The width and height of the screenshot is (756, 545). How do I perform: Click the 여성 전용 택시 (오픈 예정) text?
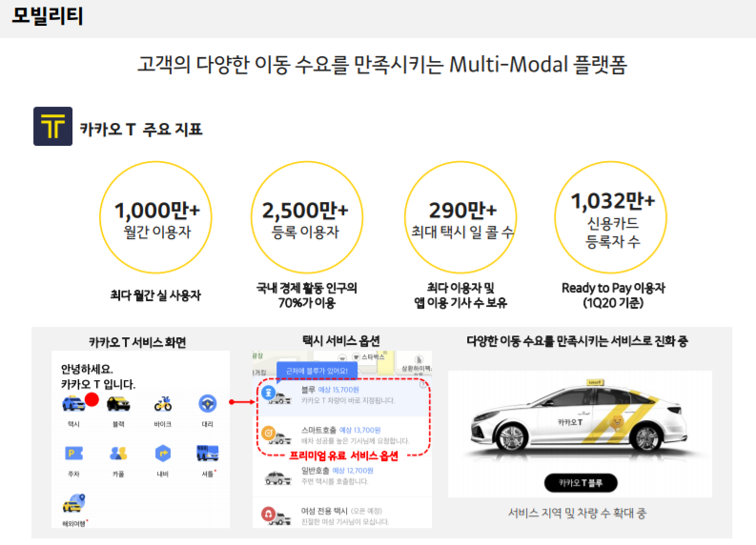341,511
